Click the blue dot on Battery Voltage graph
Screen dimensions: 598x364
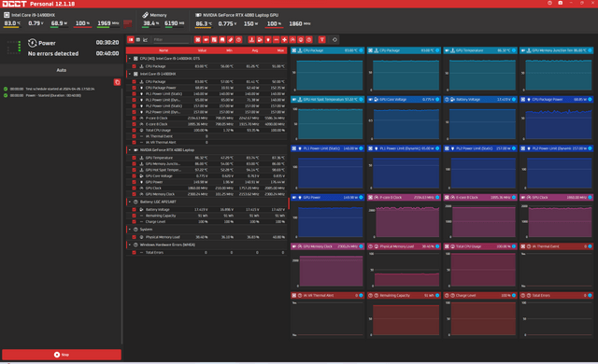pos(514,99)
